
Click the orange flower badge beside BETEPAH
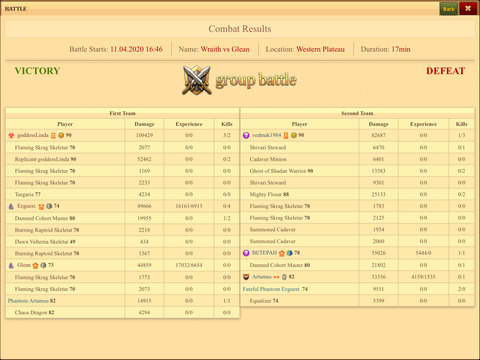[282, 253]
